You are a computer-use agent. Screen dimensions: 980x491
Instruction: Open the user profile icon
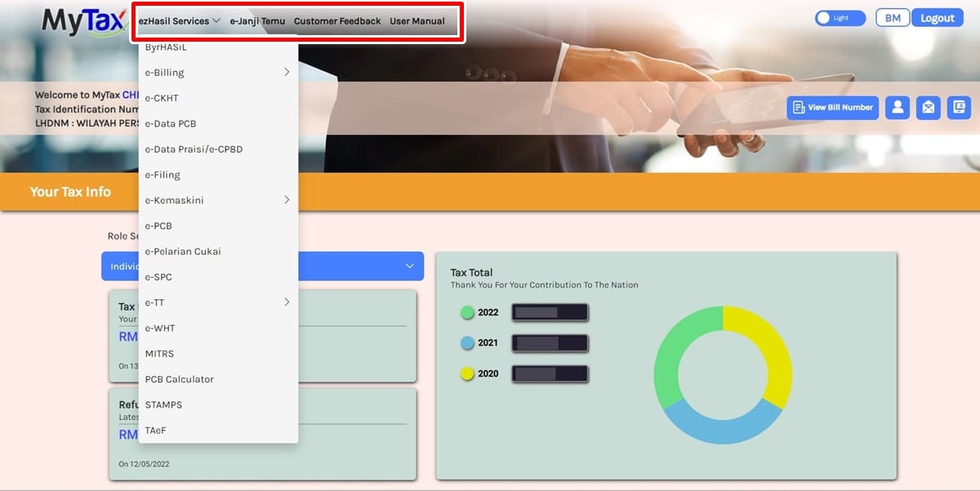898,107
